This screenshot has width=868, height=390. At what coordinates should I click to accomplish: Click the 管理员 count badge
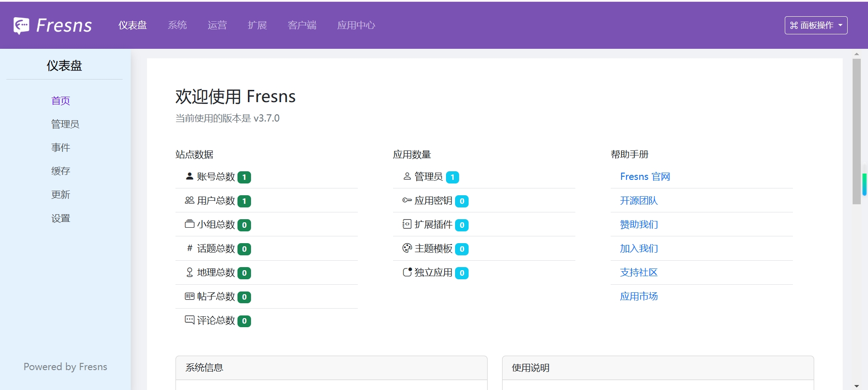tap(452, 177)
